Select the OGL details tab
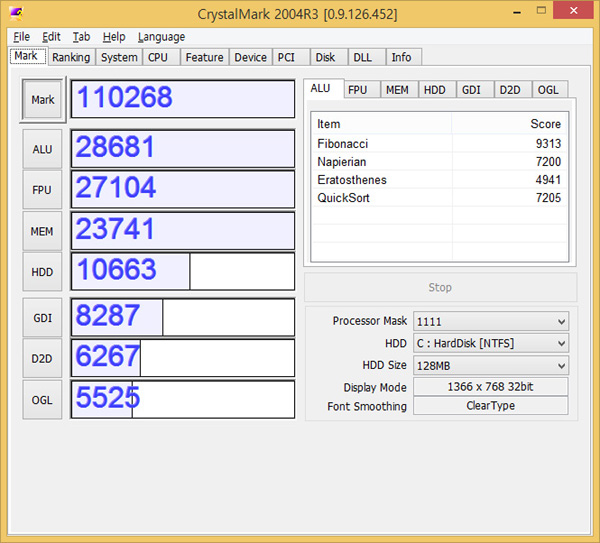Image resolution: width=600 pixels, height=543 pixels. (x=550, y=90)
